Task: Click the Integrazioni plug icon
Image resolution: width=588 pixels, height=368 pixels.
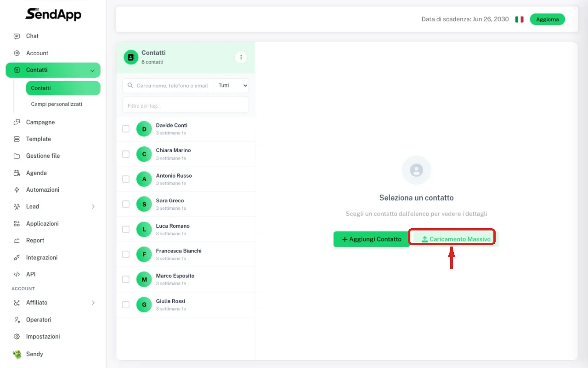Action: [x=17, y=258]
